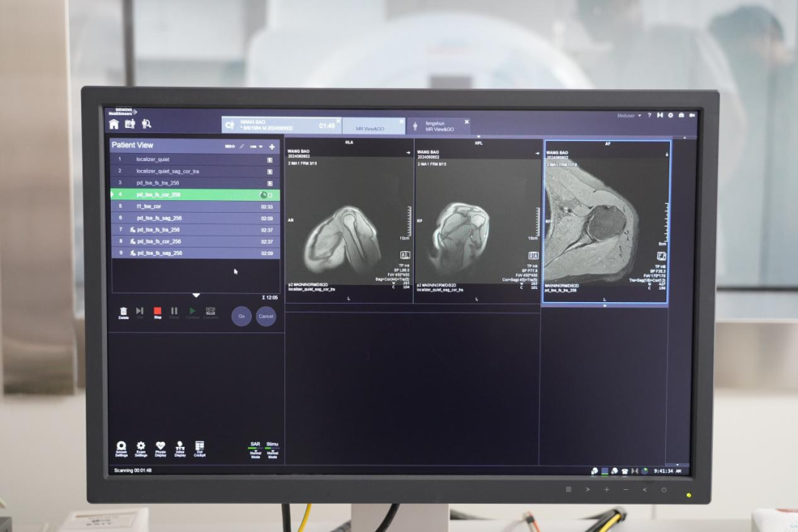This screenshot has width=798, height=532.
Task: Add a protocol with the plus icon
Action: (272, 146)
